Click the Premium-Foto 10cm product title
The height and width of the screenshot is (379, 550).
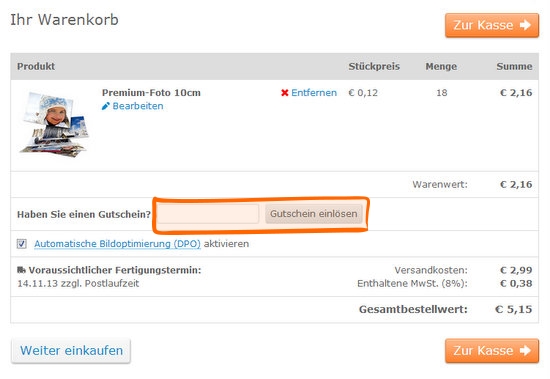151,93
